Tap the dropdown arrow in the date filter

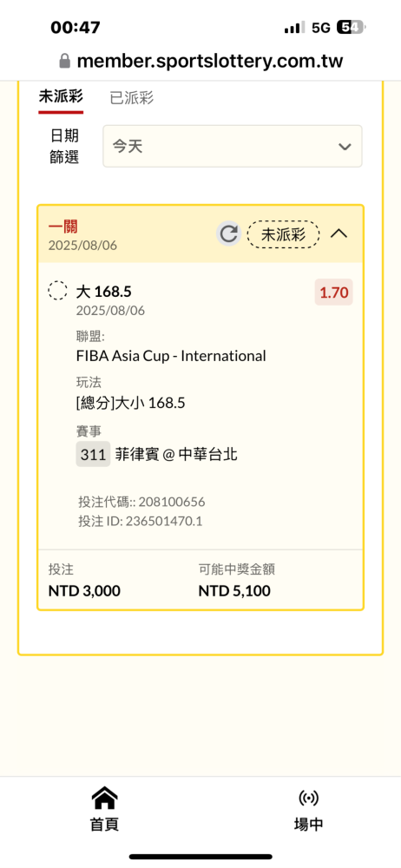point(345,147)
